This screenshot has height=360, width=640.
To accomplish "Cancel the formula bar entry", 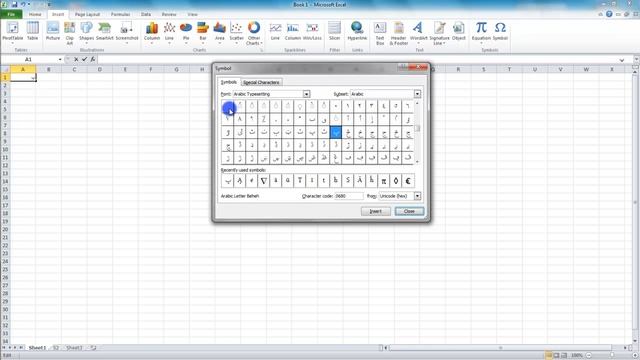I will point(76,59).
